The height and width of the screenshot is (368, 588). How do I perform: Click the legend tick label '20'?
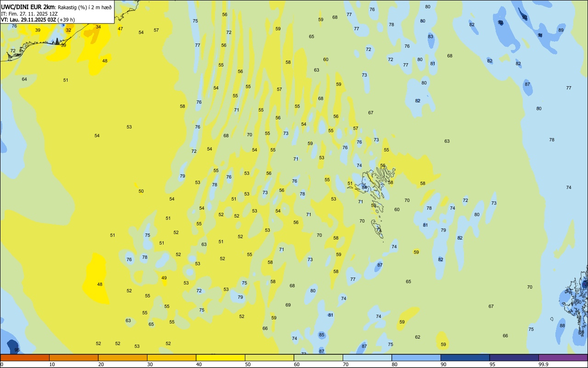point(101,364)
